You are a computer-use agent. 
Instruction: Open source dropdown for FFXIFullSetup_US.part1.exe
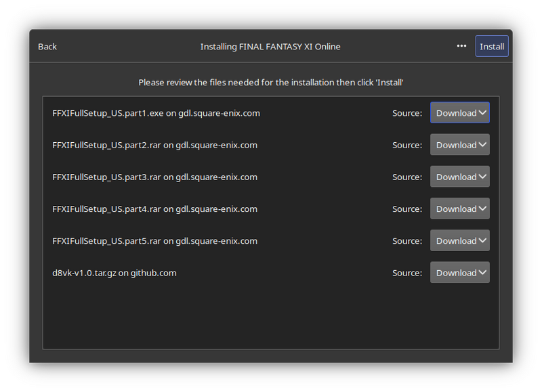click(460, 112)
